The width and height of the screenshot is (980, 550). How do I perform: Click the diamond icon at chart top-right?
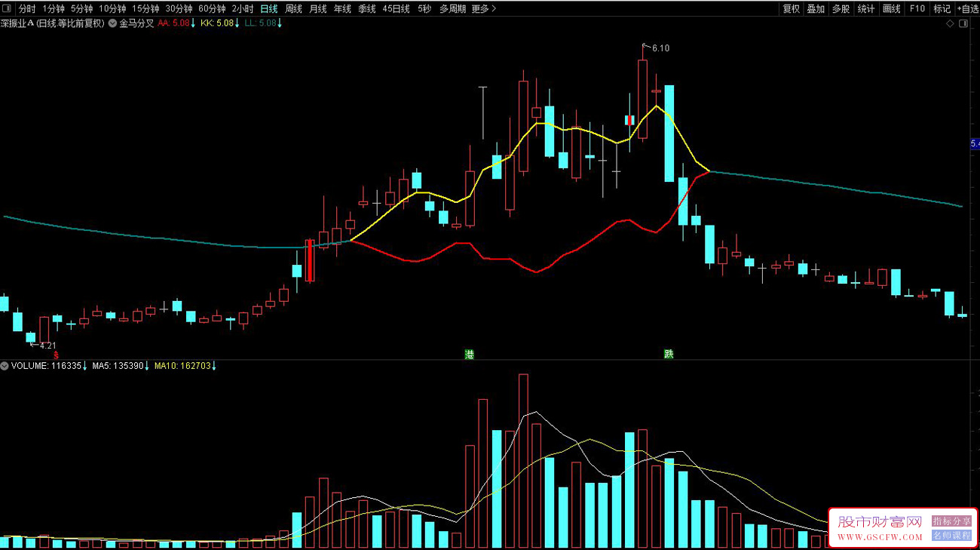point(951,24)
